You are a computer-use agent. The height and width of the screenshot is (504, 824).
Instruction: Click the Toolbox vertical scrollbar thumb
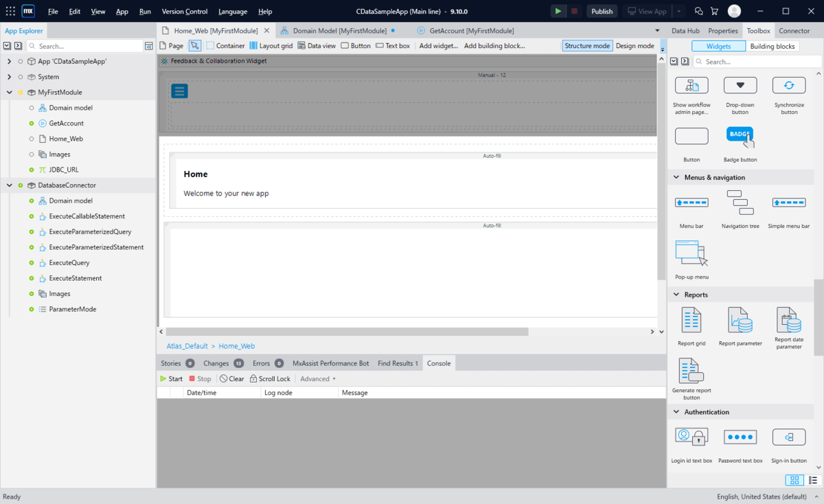[818, 317]
